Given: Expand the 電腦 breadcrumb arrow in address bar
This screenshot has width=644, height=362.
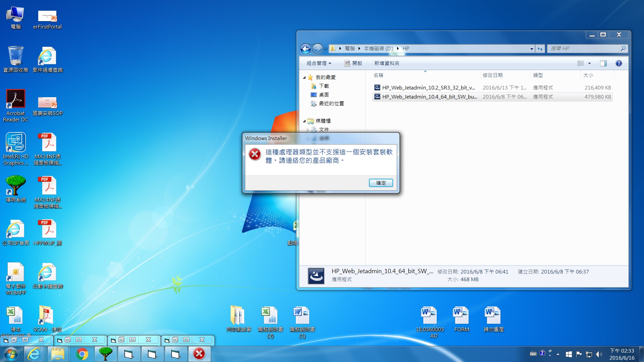Looking at the screenshot, I should 359,49.
